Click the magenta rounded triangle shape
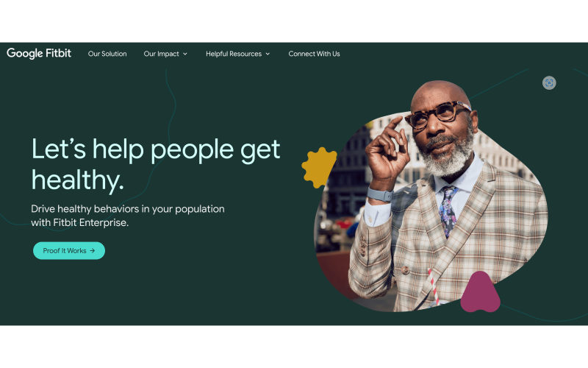The width and height of the screenshot is (588, 368). (x=480, y=293)
